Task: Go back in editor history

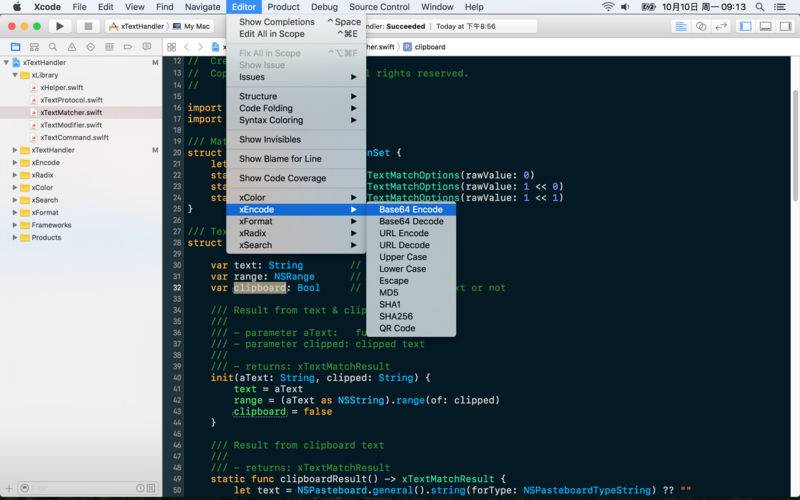Action: [186, 47]
